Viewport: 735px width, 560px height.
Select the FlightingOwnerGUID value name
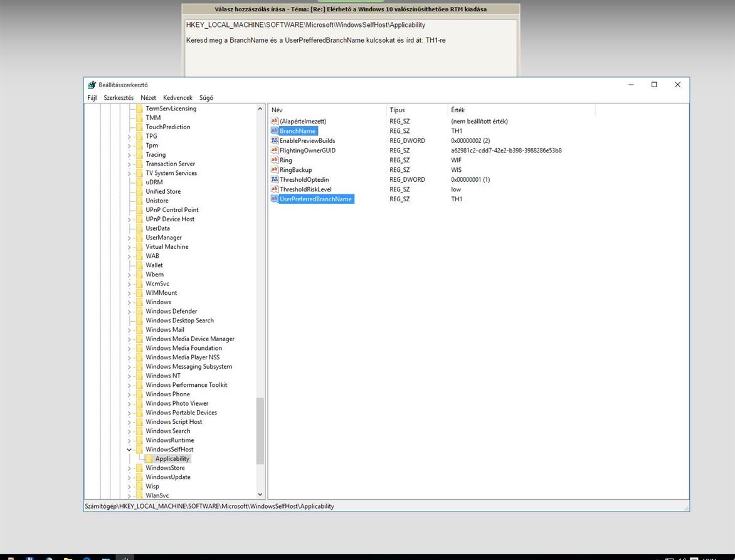pyautogui.click(x=307, y=151)
